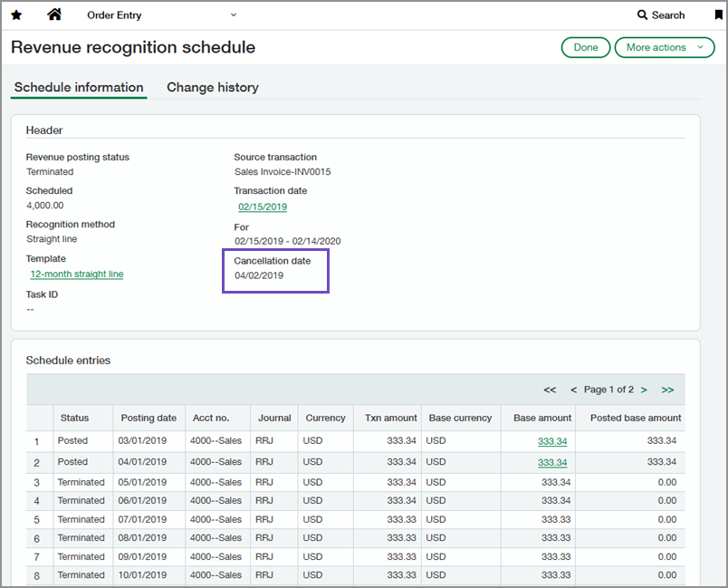Select the Schedule information tab
This screenshot has width=728, height=588.
[78, 87]
